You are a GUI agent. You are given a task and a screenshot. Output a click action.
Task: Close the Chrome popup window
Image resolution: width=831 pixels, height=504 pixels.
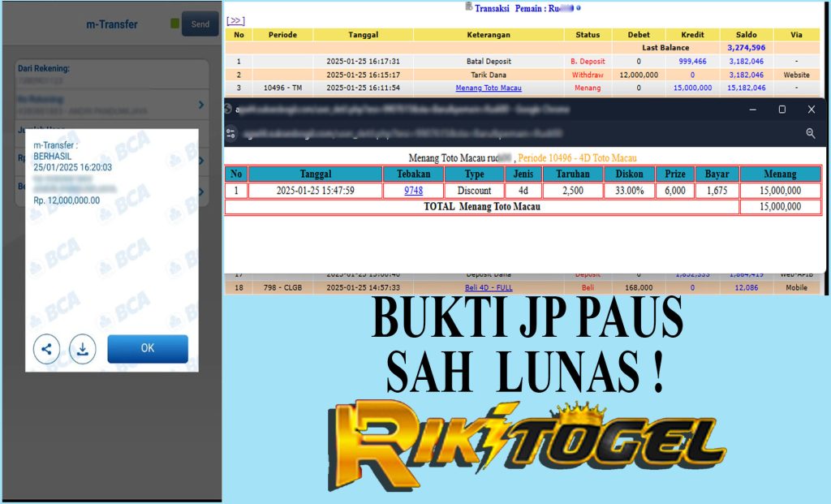(812, 110)
